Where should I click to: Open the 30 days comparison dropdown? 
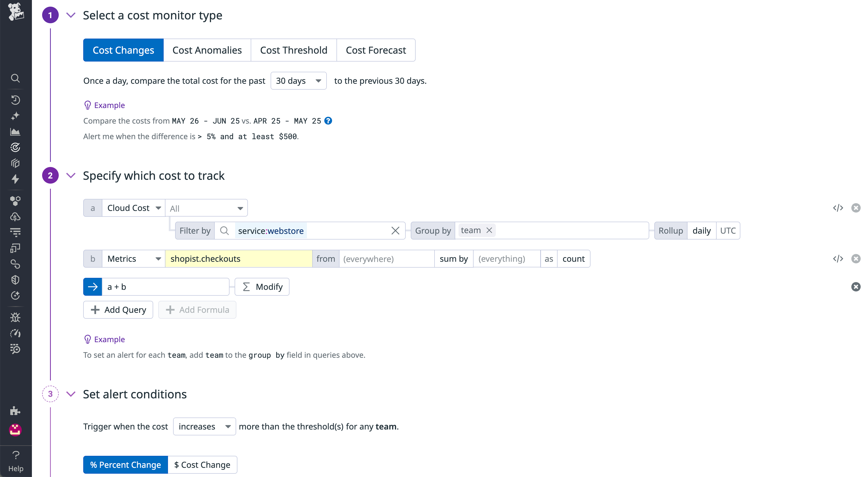[x=298, y=81]
